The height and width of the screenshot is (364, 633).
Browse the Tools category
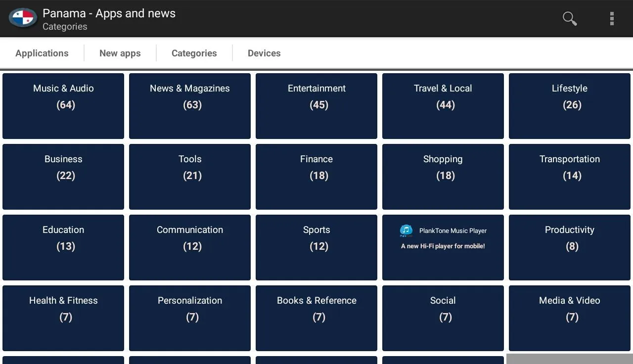pyautogui.click(x=190, y=177)
